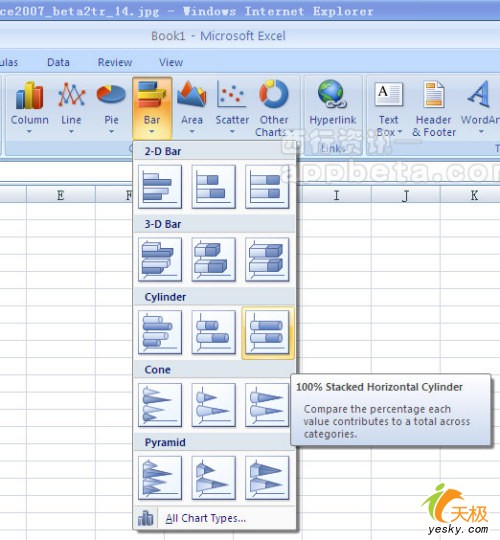Open the Review ribbon tab

click(115, 62)
